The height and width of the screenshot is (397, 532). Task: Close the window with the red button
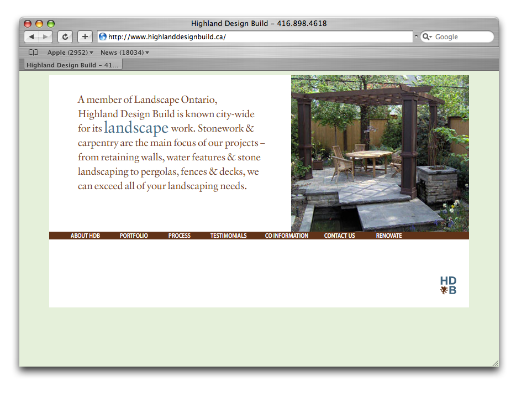[x=28, y=23]
